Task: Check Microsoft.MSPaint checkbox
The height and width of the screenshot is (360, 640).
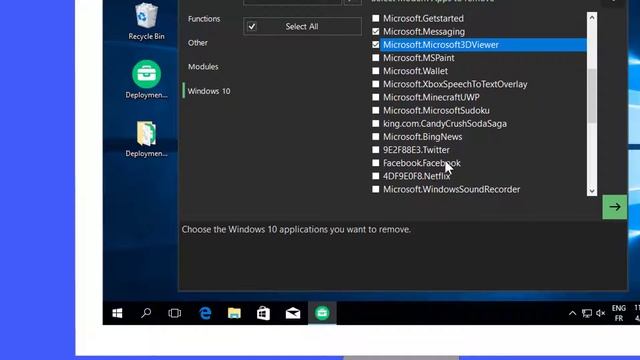Action: (x=376, y=58)
